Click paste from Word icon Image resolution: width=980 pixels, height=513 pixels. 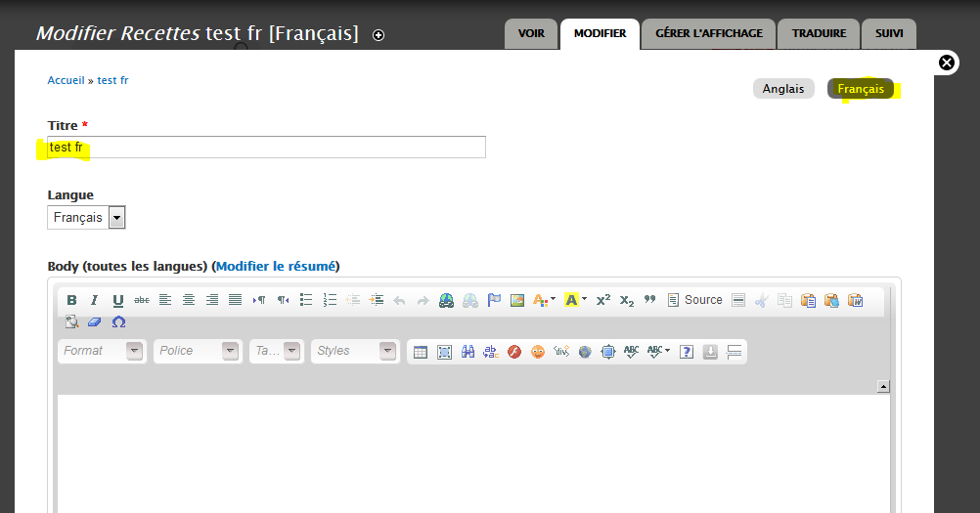click(855, 300)
